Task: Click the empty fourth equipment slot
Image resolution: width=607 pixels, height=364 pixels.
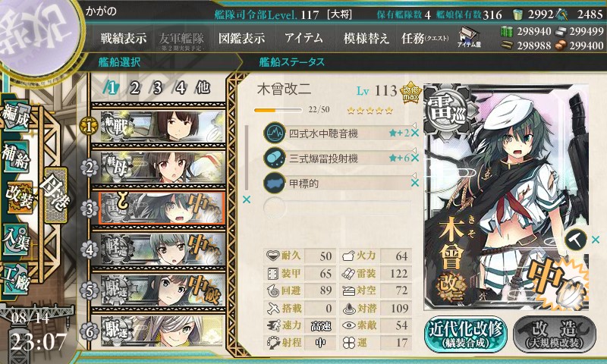Action: [337, 207]
